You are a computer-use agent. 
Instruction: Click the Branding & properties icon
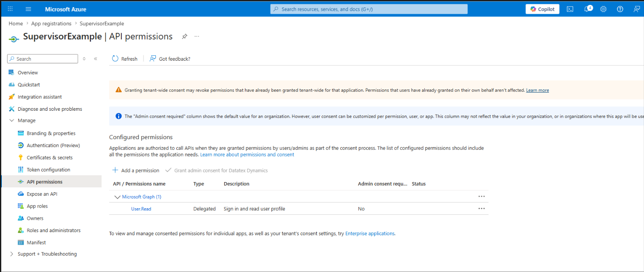[20, 133]
